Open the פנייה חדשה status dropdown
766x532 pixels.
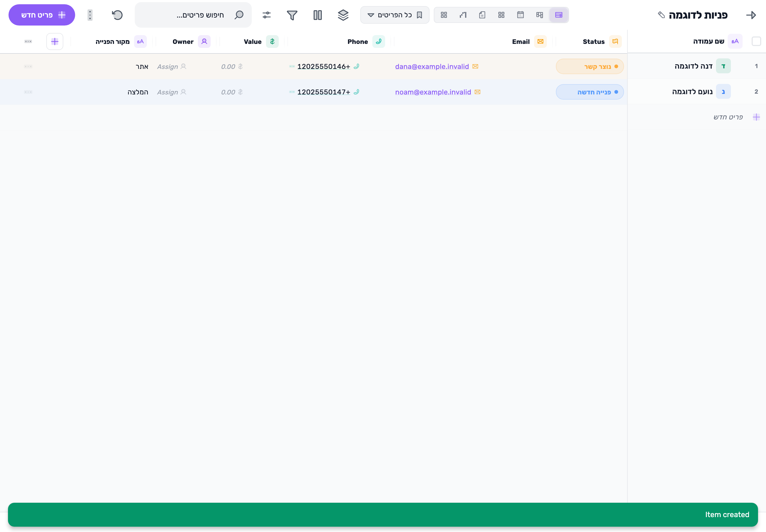point(590,92)
